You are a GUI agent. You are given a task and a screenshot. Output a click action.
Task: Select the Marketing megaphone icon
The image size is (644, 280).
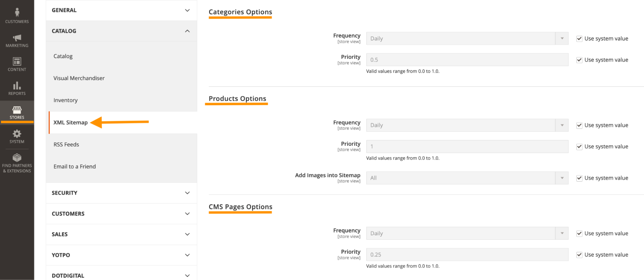click(x=16, y=39)
